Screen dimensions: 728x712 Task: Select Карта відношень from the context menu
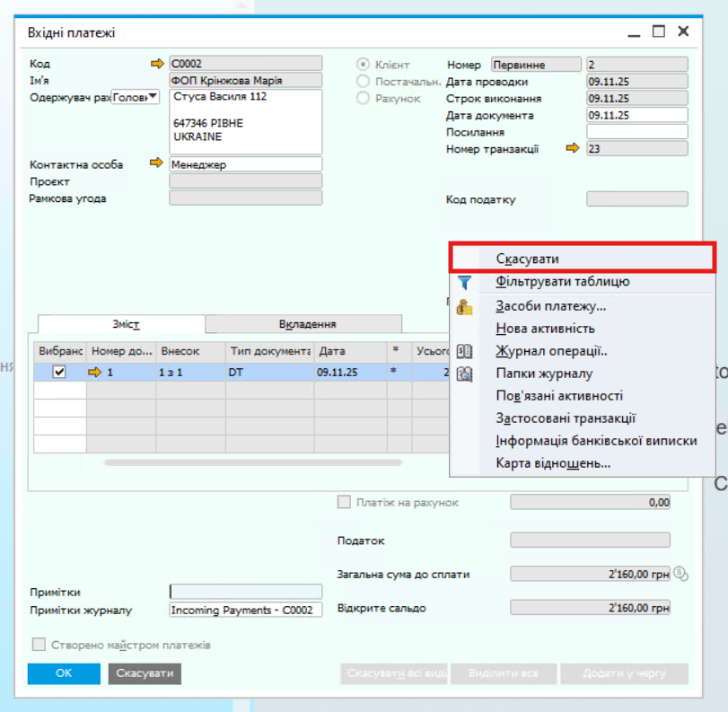click(x=553, y=464)
